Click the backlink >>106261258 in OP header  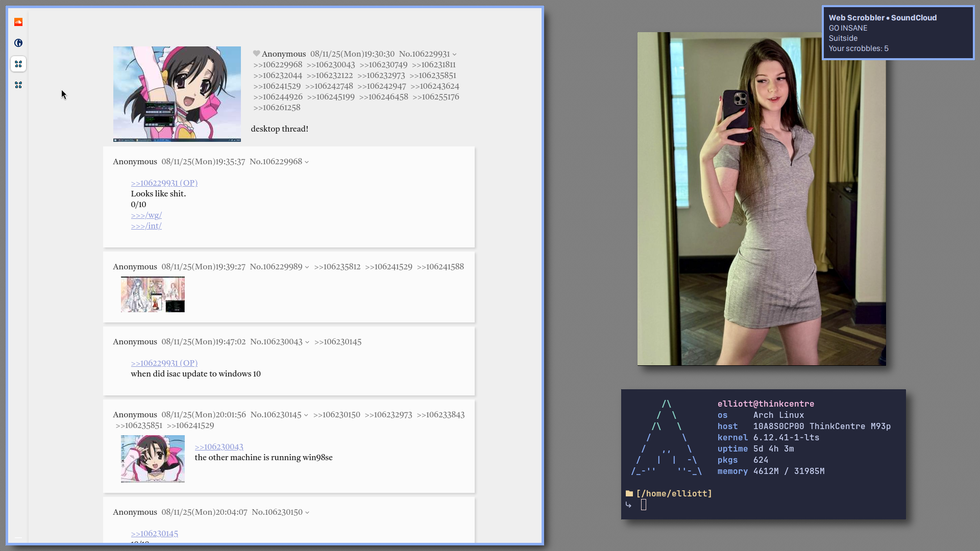click(x=277, y=108)
